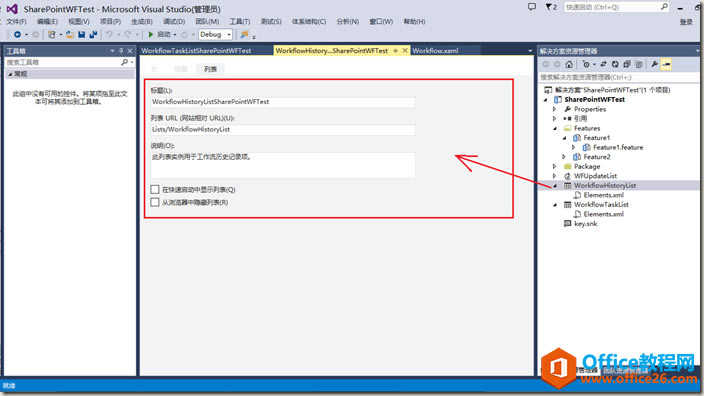Screen dimensions: 704x396
Task: Collapse the WorkflowTaskList tree node
Action: point(555,205)
